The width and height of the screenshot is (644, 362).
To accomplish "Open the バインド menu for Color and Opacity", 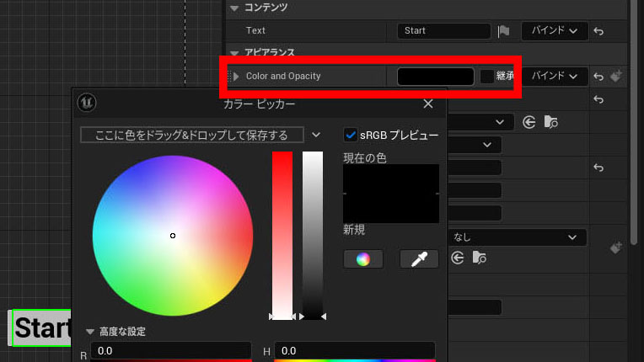I will [x=555, y=77].
